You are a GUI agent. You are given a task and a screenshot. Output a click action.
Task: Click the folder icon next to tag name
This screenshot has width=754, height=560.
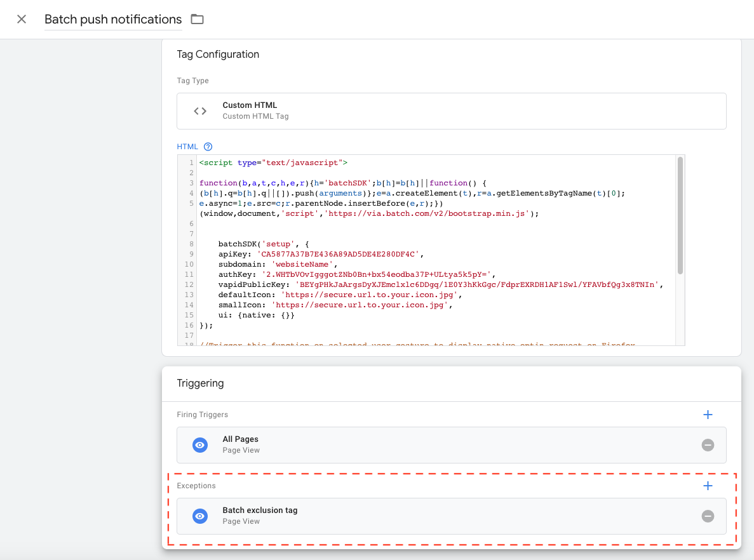click(x=197, y=19)
